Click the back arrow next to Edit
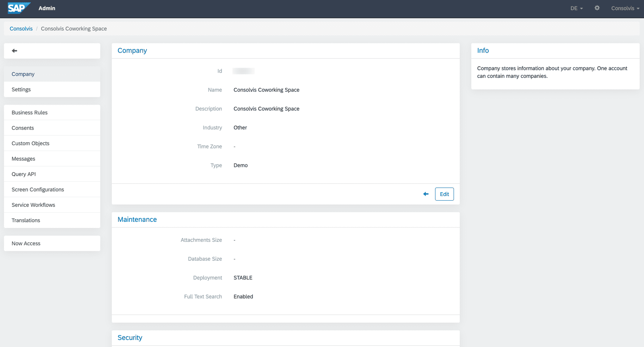Image resolution: width=644 pixels, height=347 pixels. (x=426, y=194)
